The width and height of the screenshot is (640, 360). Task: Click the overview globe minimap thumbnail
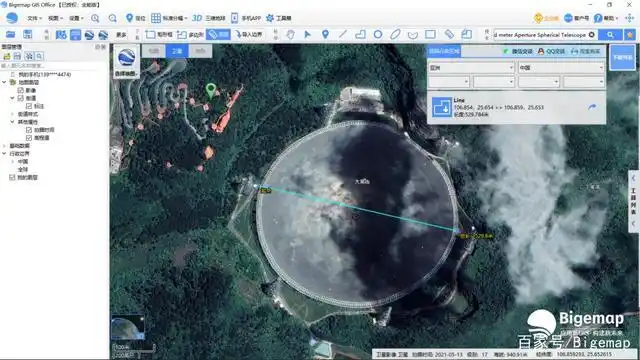(x=128, y=327)
